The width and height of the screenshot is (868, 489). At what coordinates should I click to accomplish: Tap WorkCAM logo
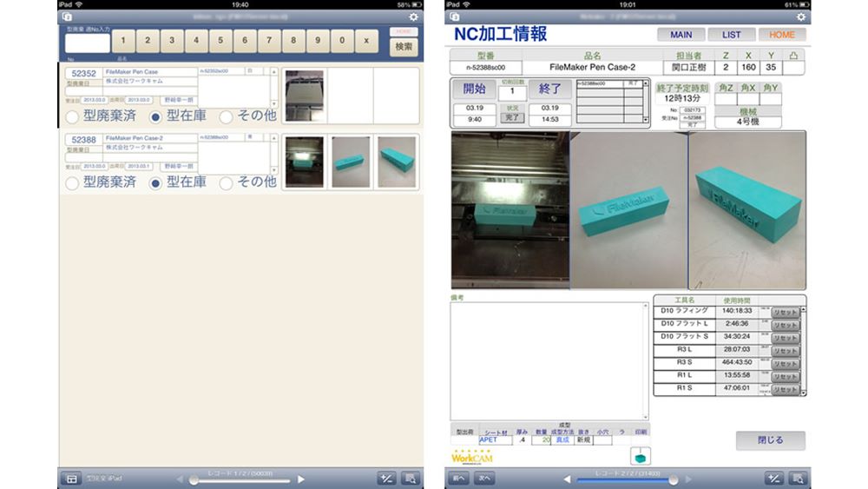471,457
